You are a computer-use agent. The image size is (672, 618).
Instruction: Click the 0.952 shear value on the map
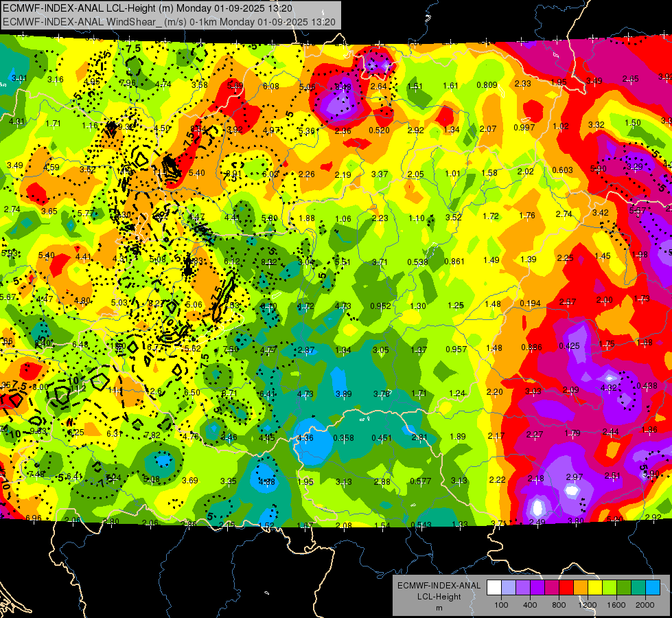(x=380, y=306)
